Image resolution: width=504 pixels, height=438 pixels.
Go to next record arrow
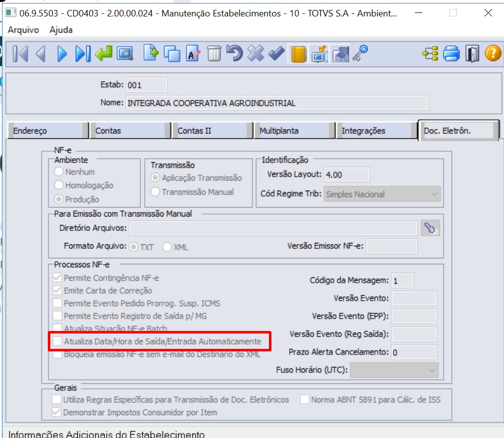tap(62, 53)
